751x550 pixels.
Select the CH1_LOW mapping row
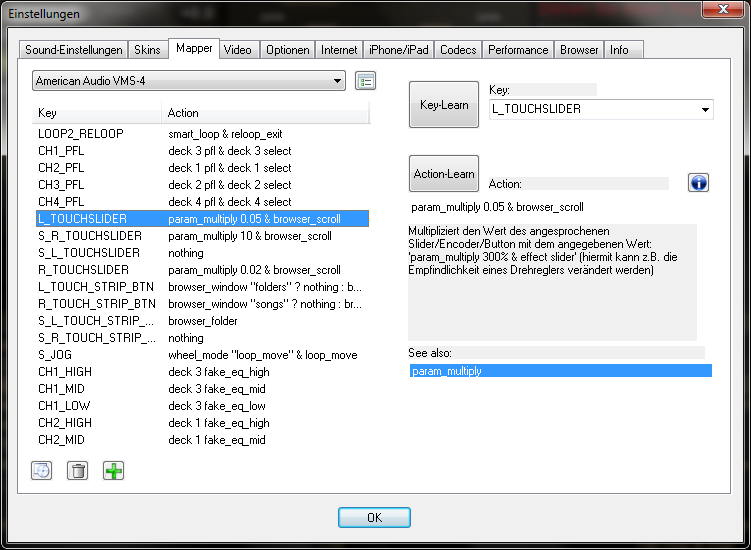203,406
